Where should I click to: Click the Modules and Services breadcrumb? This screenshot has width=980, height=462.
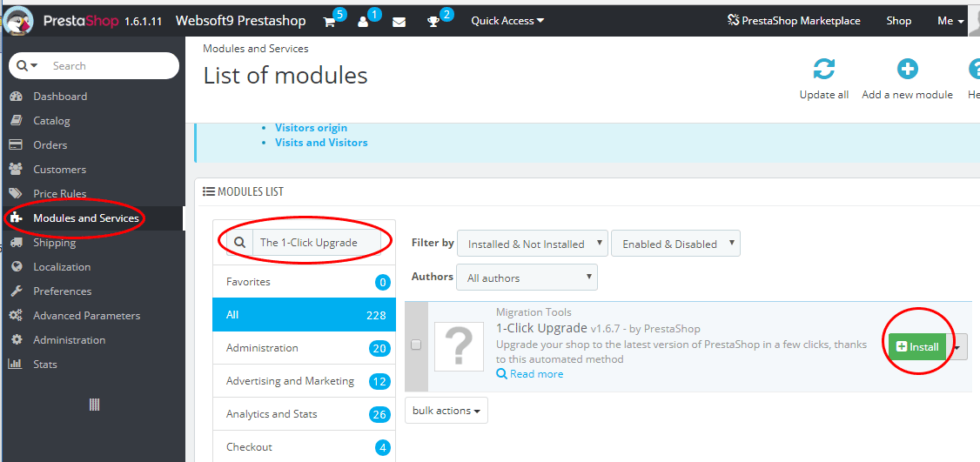[256, 48]
